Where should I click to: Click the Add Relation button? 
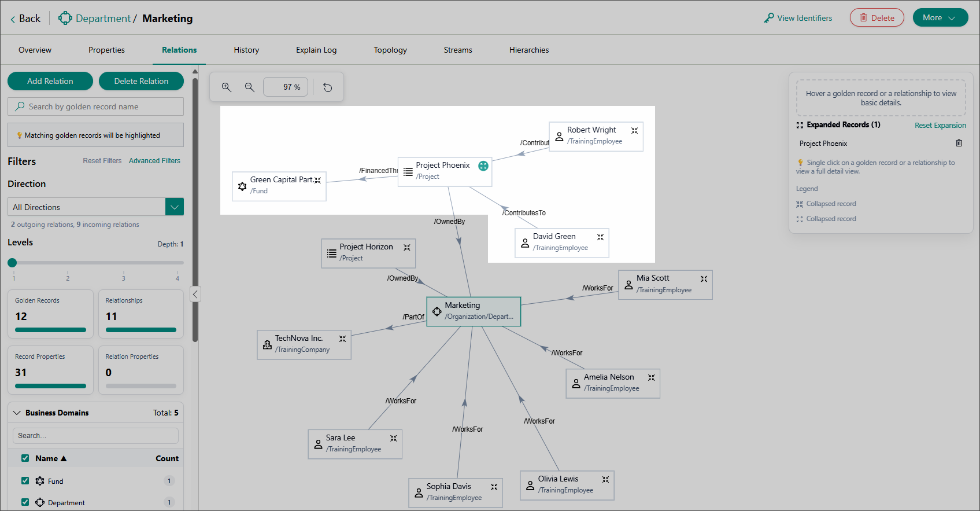pos(50,81)
